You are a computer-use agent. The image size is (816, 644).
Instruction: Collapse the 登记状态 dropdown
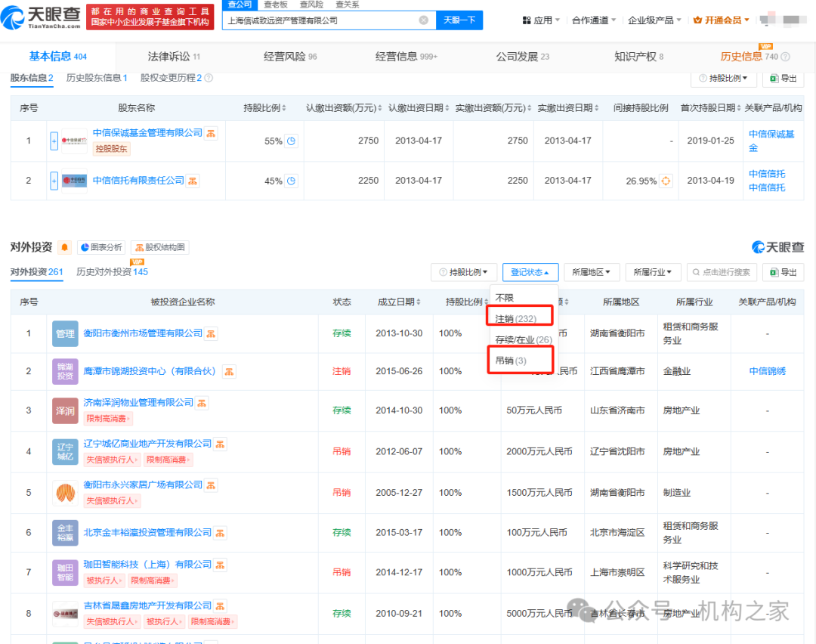pos(530,272)
